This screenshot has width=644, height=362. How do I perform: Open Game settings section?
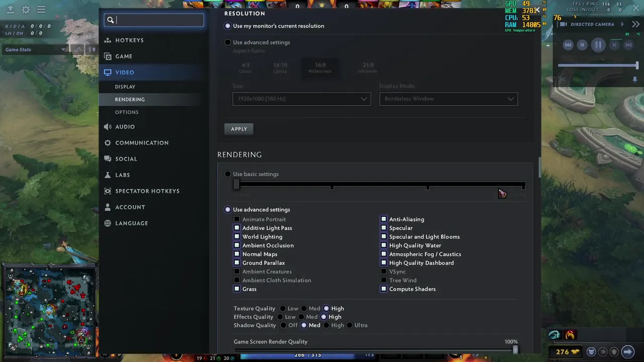(x=124, y=56)
